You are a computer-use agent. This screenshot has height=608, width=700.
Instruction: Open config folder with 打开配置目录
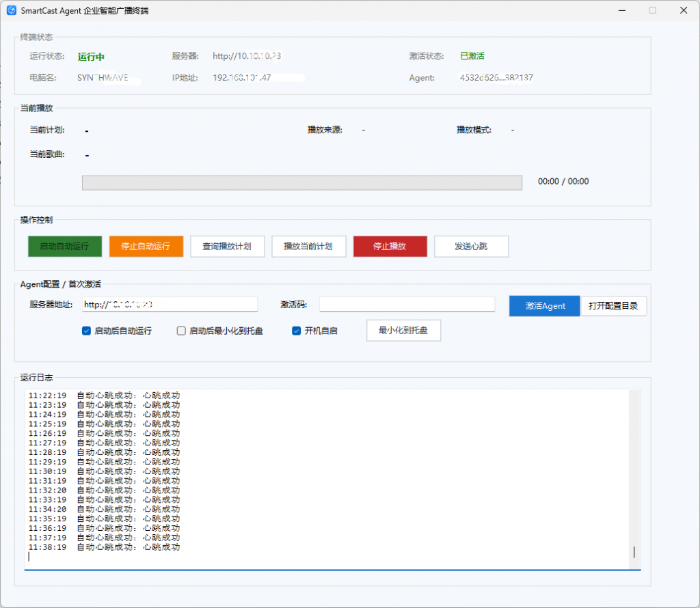click(x=614, y=306)
